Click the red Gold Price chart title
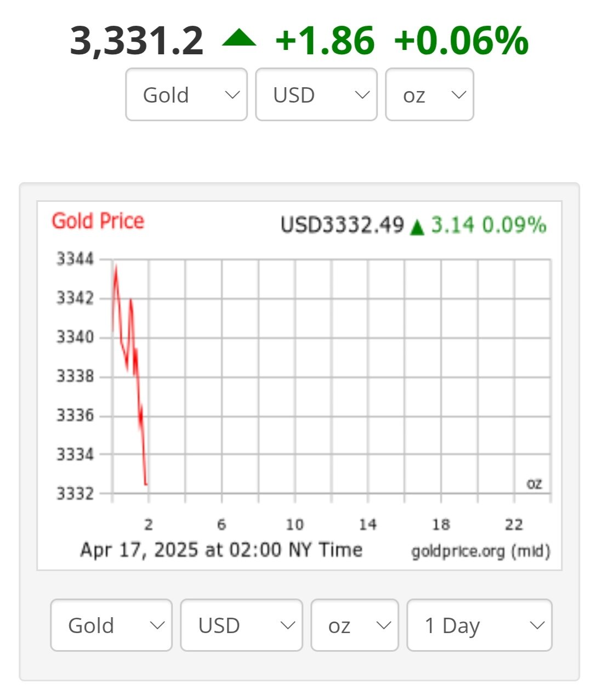The height and width of the screenshot is (700, 602). coord(98,221)
